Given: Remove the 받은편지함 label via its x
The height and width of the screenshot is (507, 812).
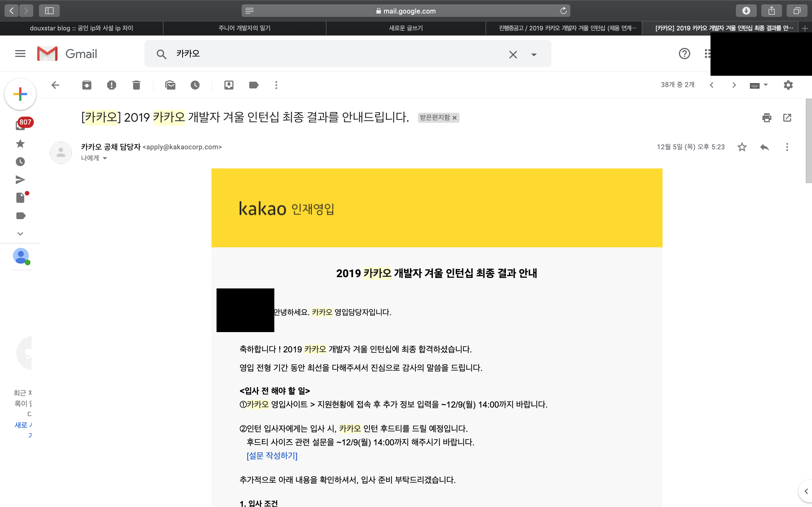Looking at the screenshot, I should (x=455, y=118).
